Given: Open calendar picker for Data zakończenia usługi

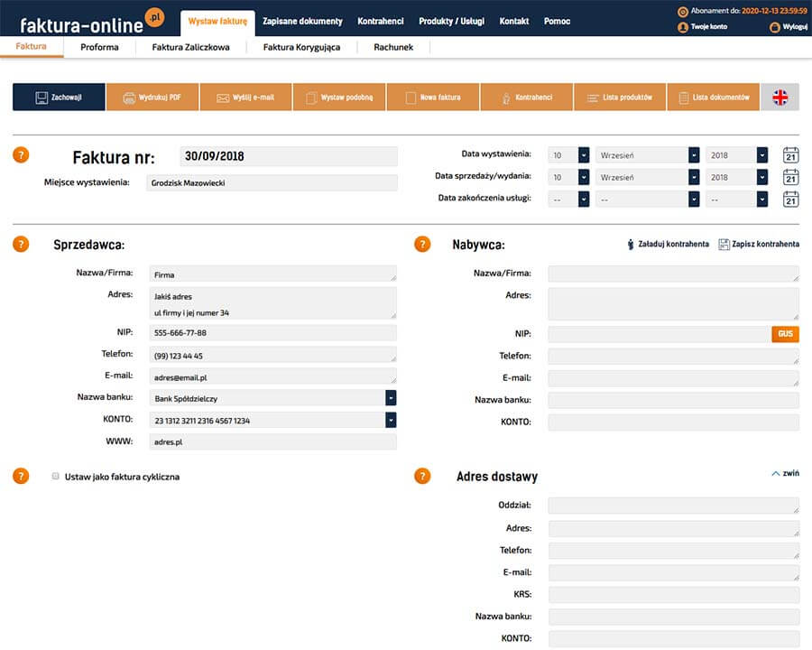Looking at the screenshot, I should 790,199.
